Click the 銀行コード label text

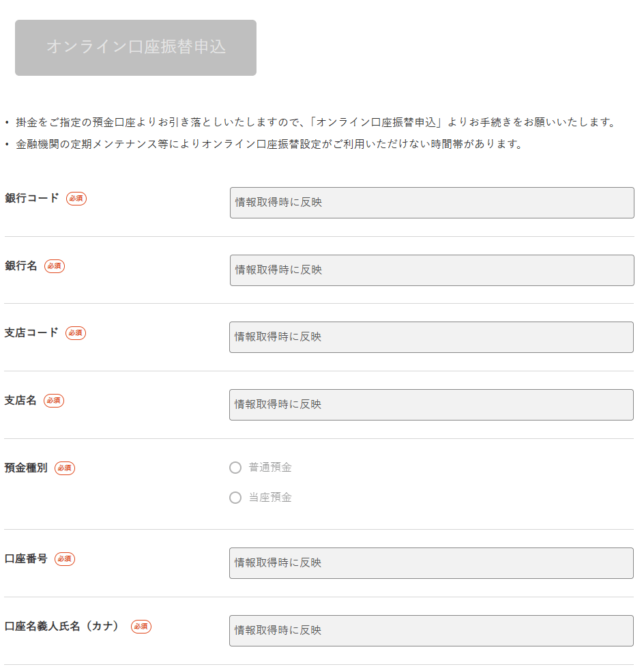31,199
